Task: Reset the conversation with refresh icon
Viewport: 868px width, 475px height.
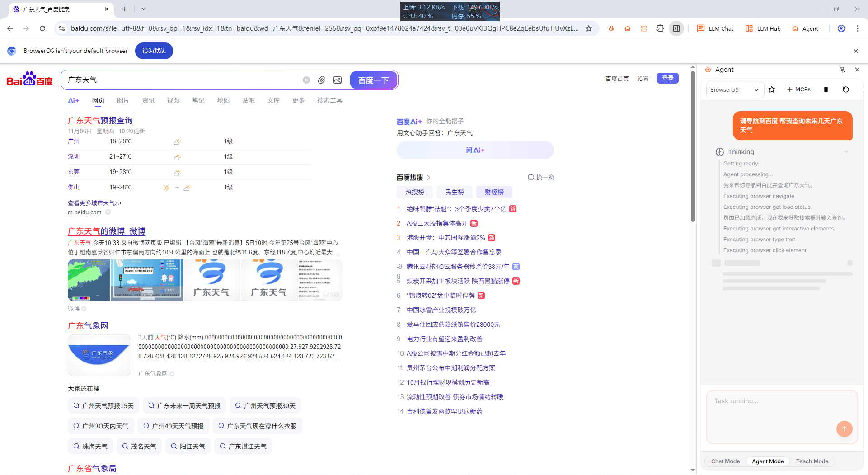Action: (846, 89)
